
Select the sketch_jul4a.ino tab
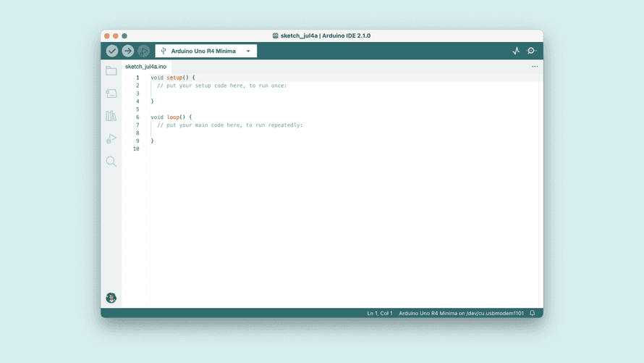(x=145, y=67)
